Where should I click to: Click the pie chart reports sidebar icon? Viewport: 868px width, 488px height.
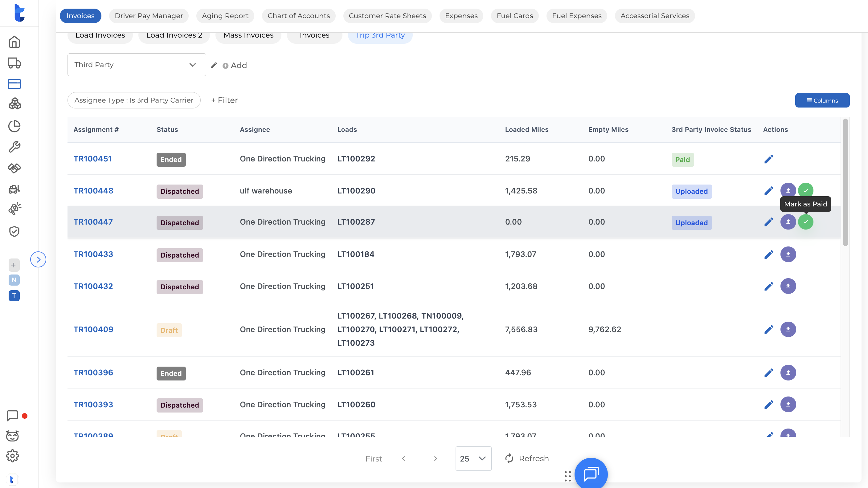14,126
